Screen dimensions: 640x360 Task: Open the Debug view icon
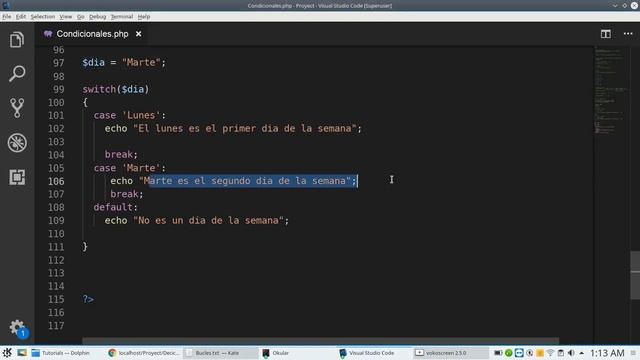click(17, 143)
